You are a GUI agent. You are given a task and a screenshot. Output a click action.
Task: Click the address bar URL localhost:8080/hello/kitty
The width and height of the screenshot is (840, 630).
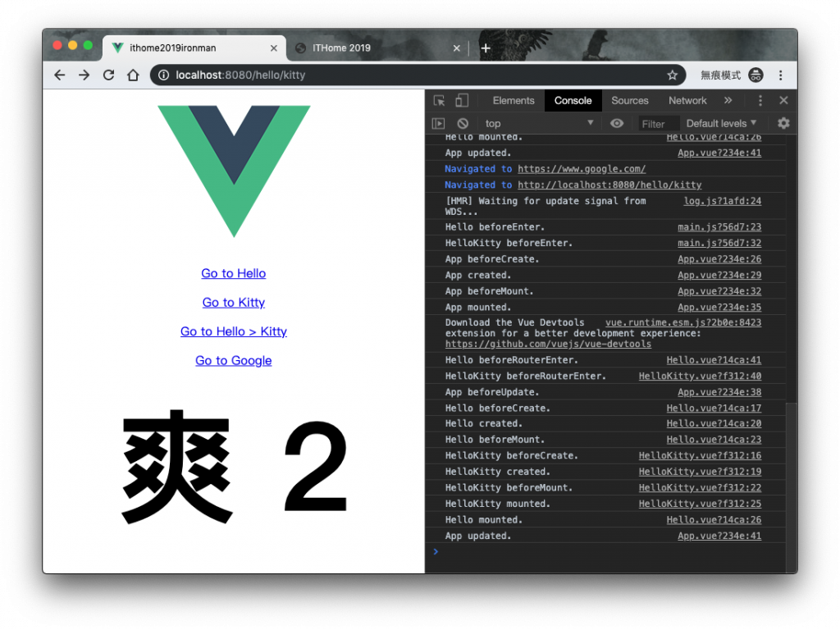240,75
